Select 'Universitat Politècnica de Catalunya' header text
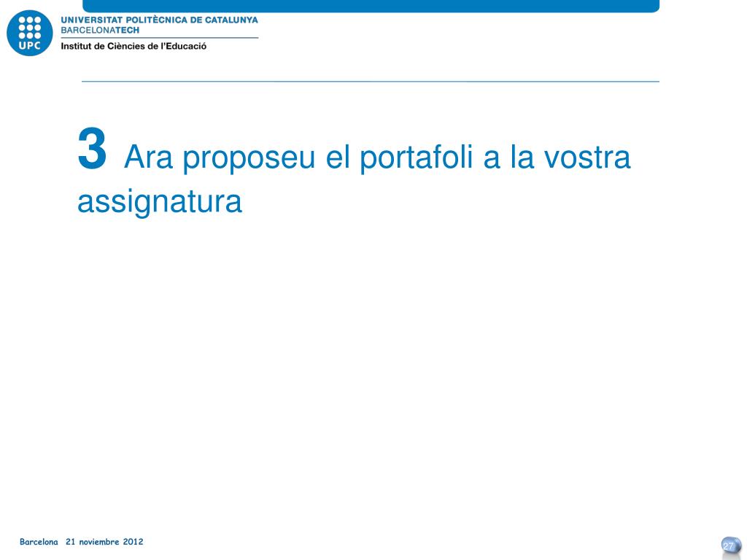The image size is (747, 560). pyautogui.click(x=159, y=20)
